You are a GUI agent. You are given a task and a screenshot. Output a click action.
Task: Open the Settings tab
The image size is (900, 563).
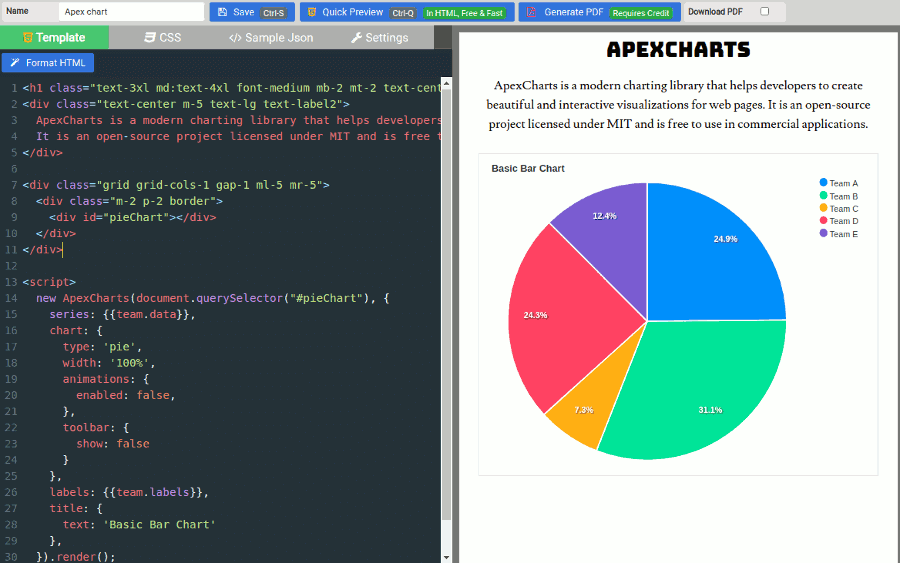(379, 38)
